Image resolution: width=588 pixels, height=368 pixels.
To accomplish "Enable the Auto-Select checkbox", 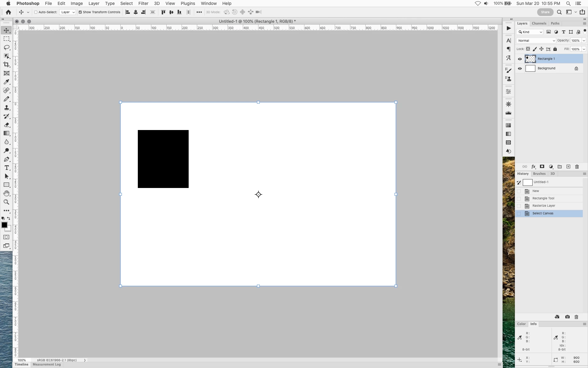I will tap(36, 12).
